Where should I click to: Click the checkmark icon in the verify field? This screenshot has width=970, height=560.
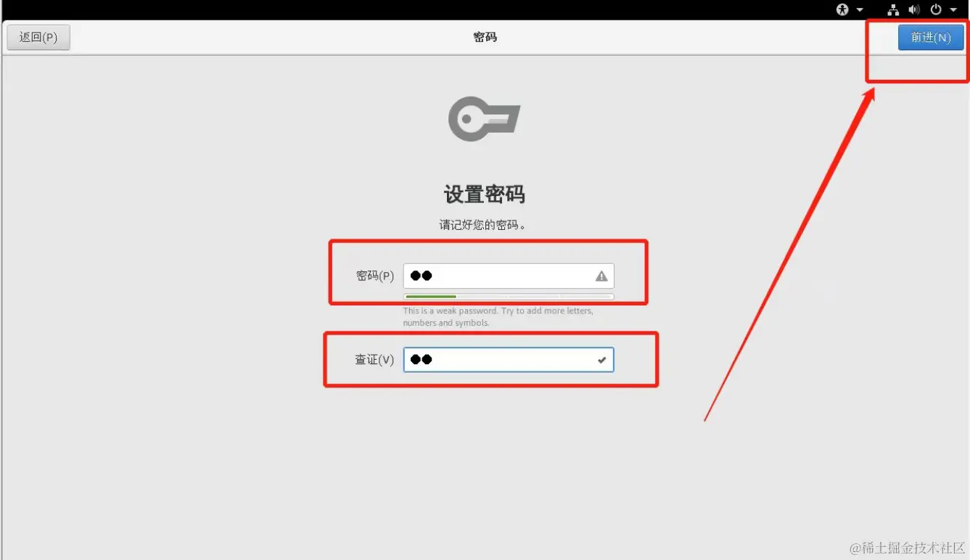(x=602, y=360)
